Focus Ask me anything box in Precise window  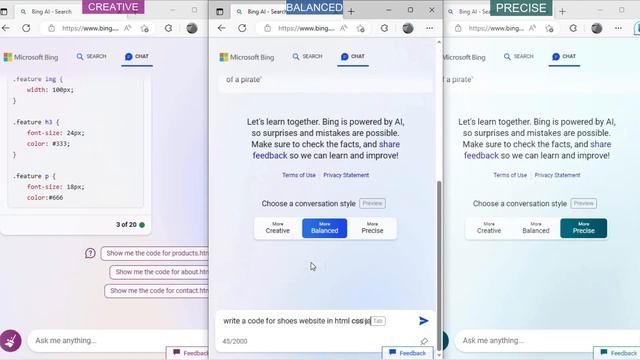(547, 340)
